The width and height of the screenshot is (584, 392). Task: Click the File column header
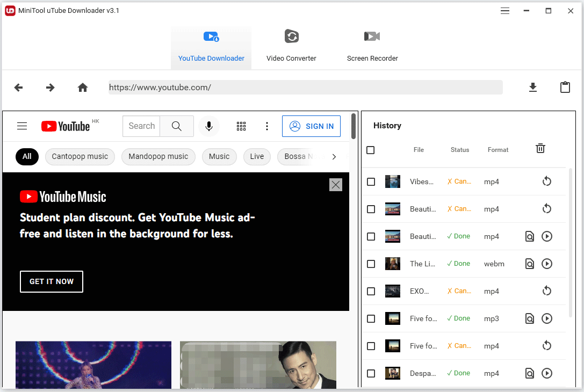click(x=419, y=150)
